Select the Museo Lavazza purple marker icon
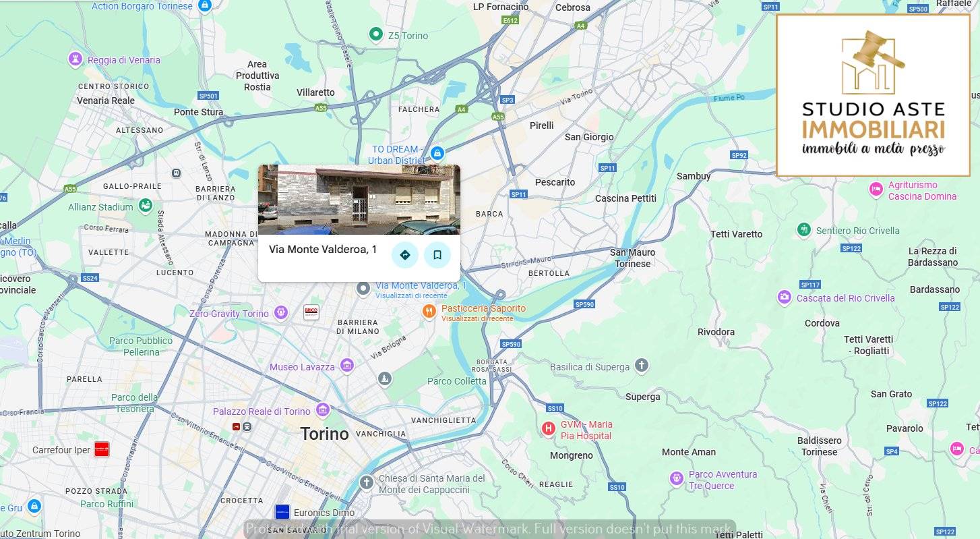 pos(346,365)
